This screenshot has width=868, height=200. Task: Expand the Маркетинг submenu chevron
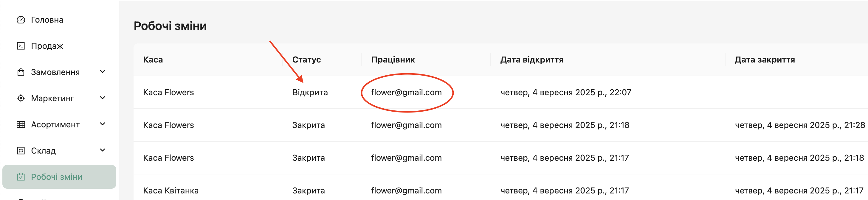click(103, 98)
